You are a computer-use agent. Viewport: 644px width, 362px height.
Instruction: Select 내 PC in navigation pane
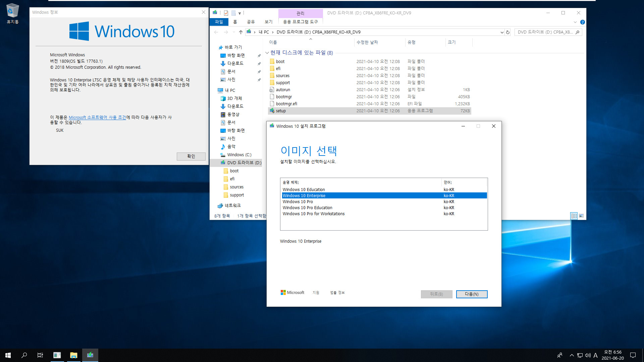coord(230,90)
